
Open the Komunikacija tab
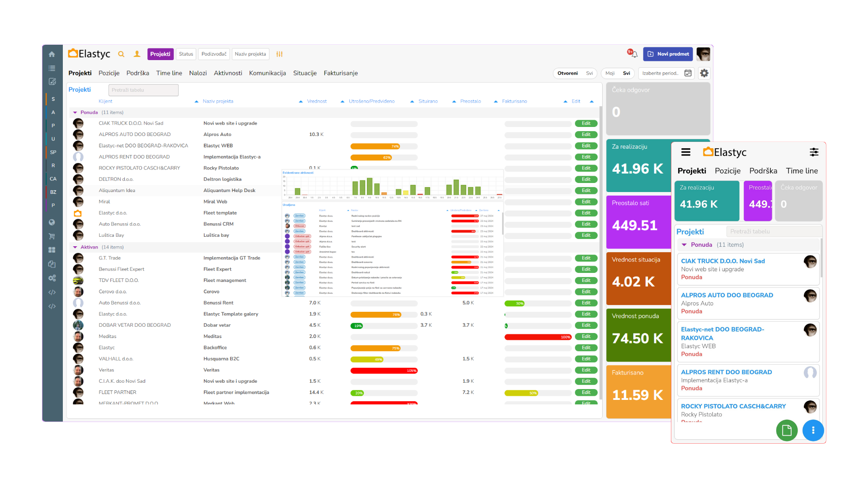click(x=267, y=73)
